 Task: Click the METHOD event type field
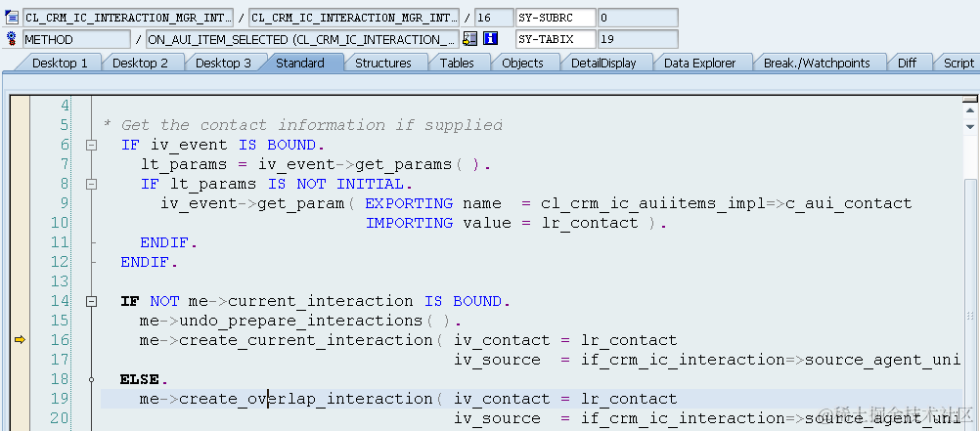coord(77,39)
